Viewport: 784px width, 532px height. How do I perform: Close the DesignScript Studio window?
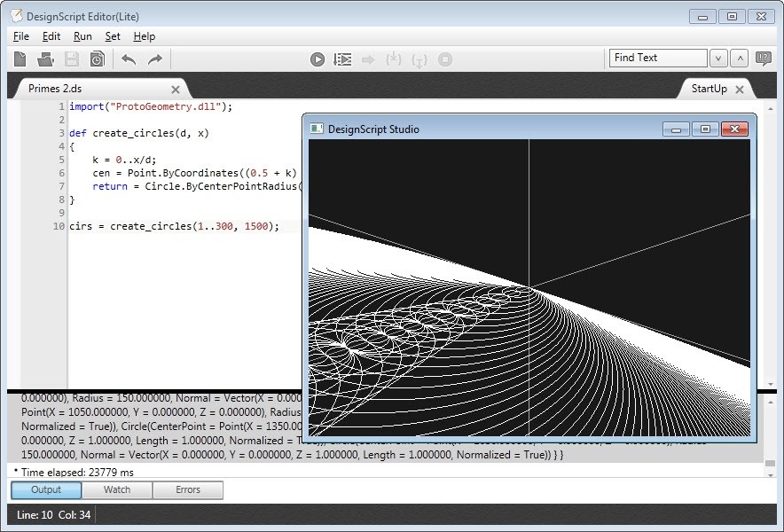click(733, 129)
